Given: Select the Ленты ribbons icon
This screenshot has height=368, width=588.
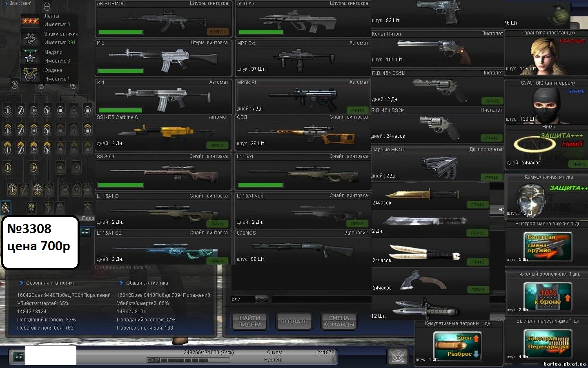Looking at the screenshot, I should pos(31,20).
